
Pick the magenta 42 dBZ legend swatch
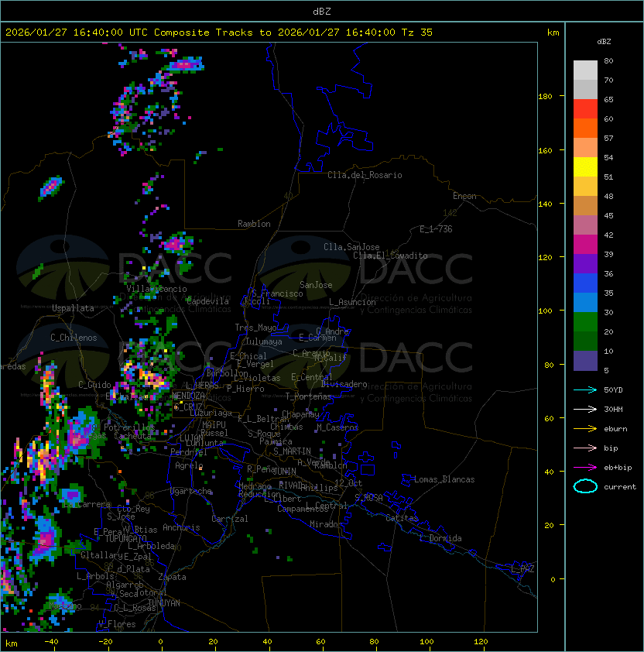pyautogui.click(x=585, y=244)
